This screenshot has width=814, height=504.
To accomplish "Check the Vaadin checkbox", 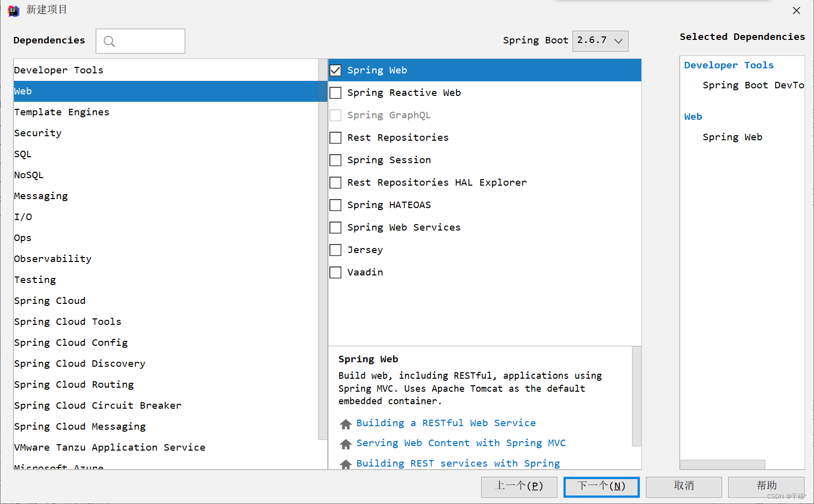I will (336, 272).
